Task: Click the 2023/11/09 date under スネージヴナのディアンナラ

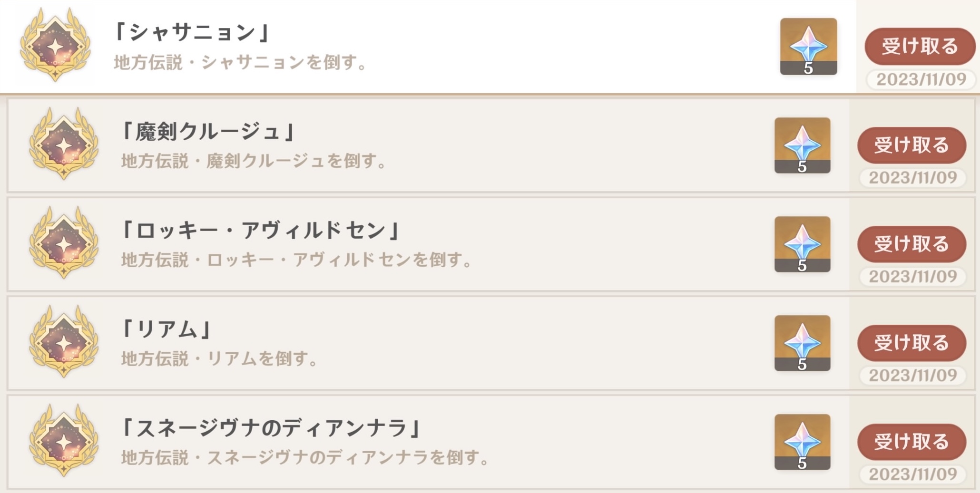Action: [x=913, y=474]
